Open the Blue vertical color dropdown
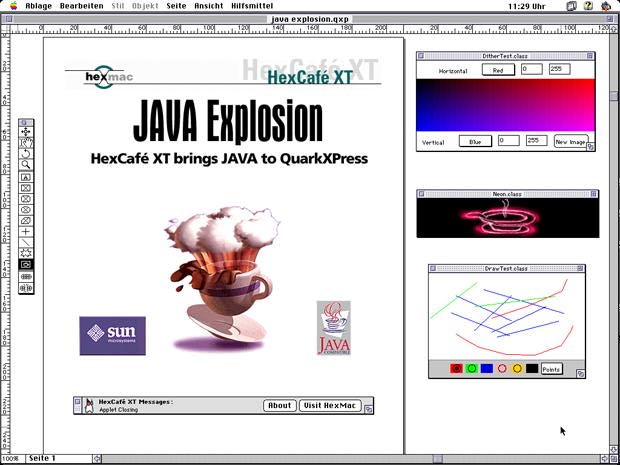 point(475,142)
